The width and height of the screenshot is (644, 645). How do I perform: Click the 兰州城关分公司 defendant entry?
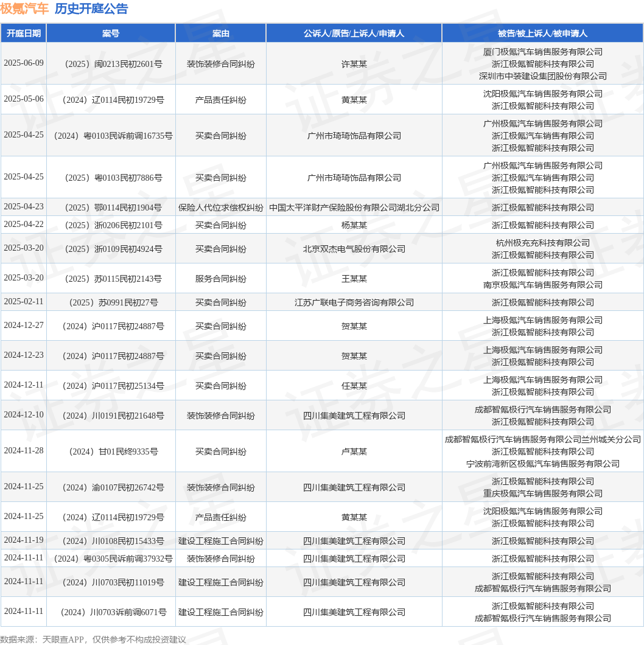tap(542, 440)
